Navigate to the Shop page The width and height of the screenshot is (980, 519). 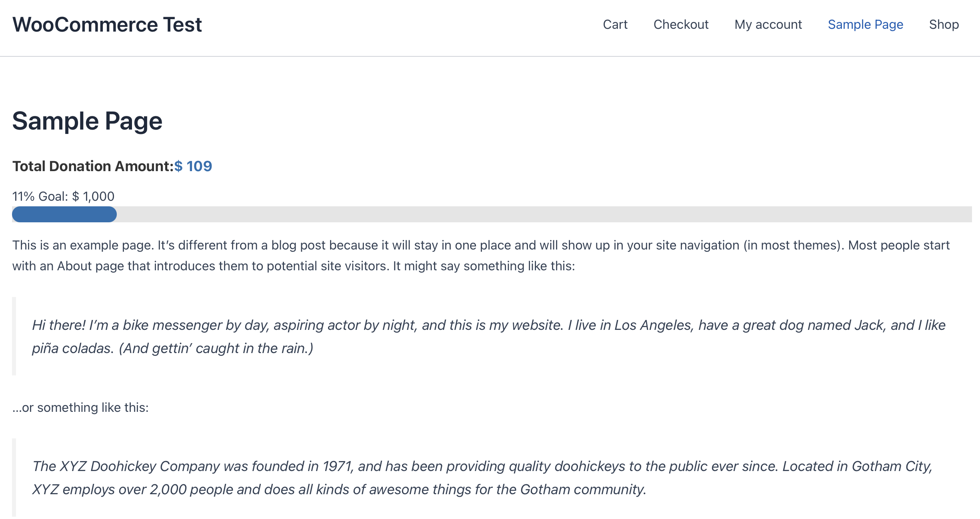944,25
